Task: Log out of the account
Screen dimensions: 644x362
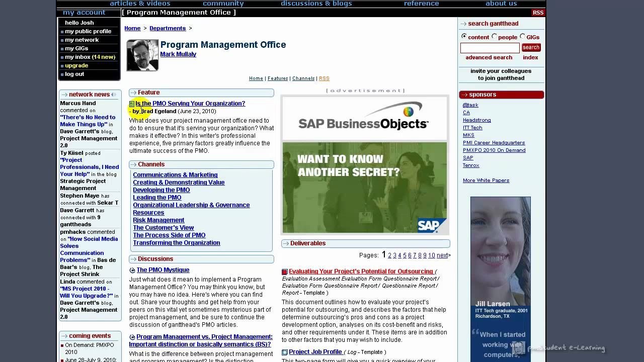Action: tap(74, 74)
